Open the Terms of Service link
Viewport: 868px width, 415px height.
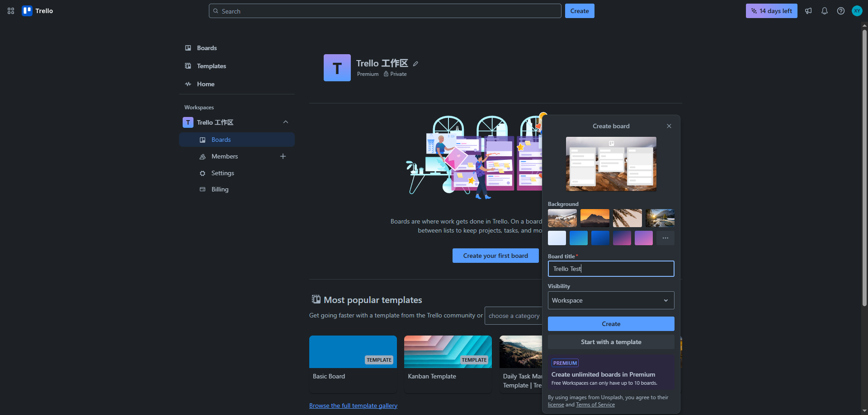click(595, 405)
